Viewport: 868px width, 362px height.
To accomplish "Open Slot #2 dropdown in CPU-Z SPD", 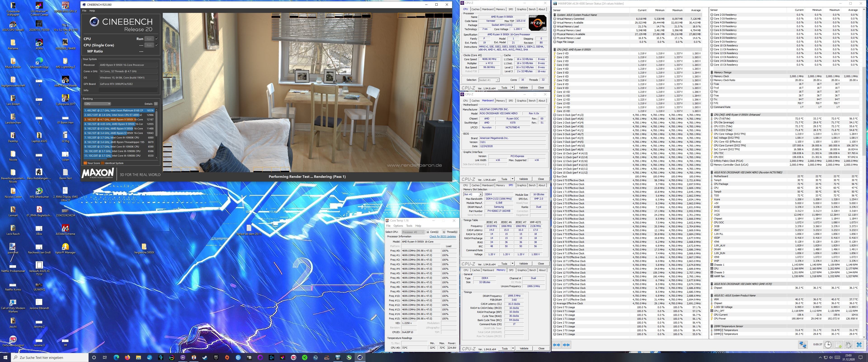I will tap(473, 194).
